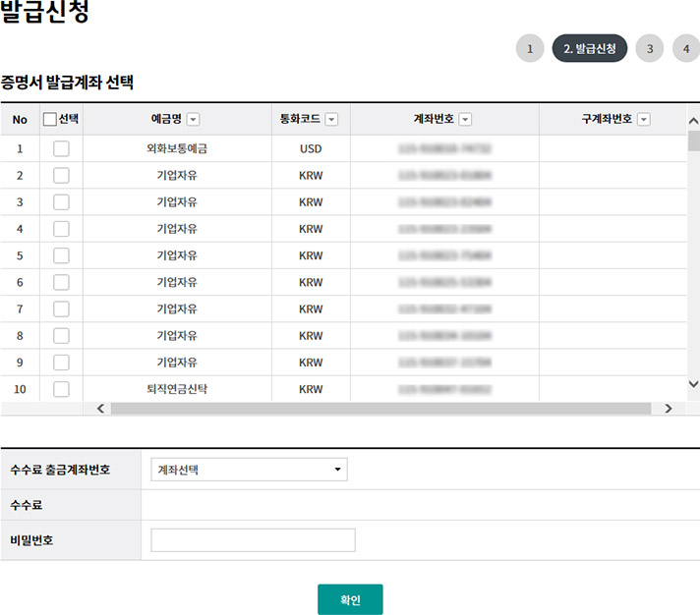Open the 예금명 column filter arrow

click(x=193, y=120)
